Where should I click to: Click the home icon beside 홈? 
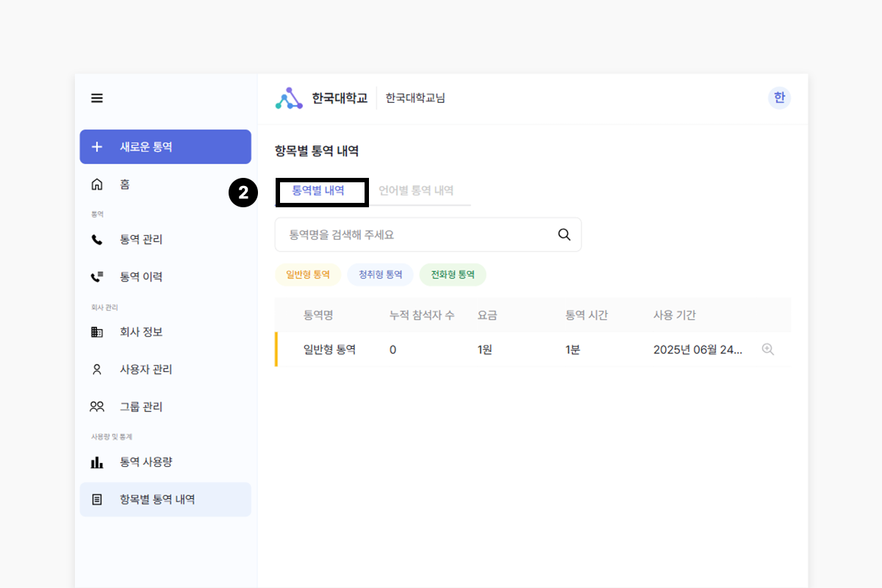pyautogui.click(x=97, y=184)
